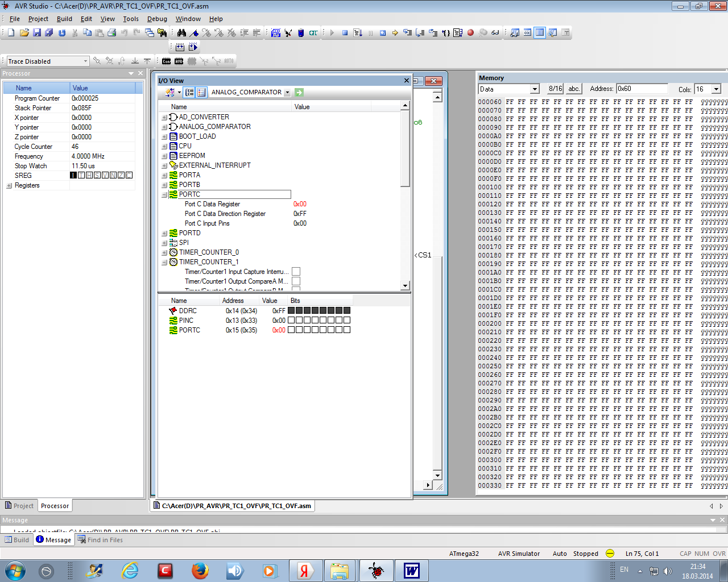The image size is (728, 582).
Task: Click the 8/16 button in Memory panel
Action: [x=555, y=89]
